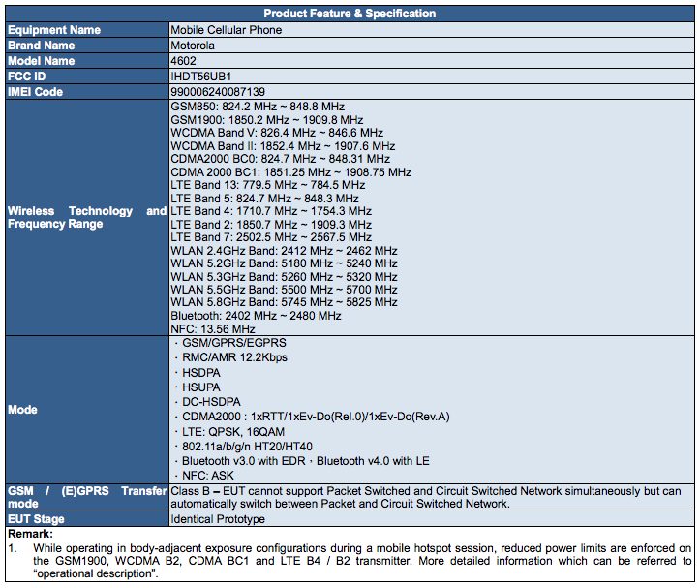The image size is (700, 588).
Task: Click the Mode row label
Action: tap(23, 410)
